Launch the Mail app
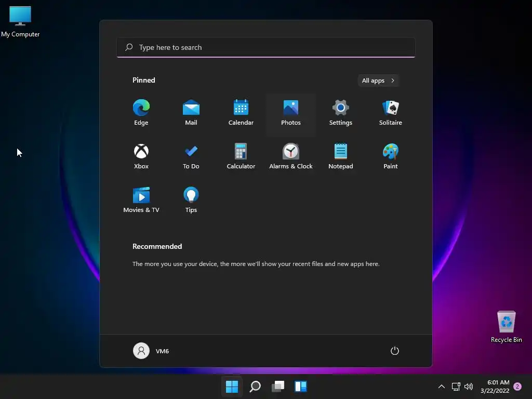Image resolution: width=532 pixels, height=399 pixels. pyautogui.click(x=191, y=113)
